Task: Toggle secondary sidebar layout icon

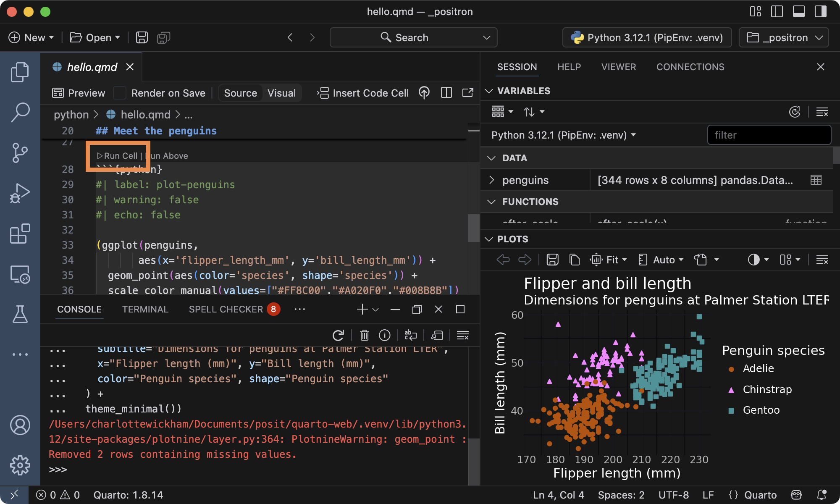Action: point(821,11)
